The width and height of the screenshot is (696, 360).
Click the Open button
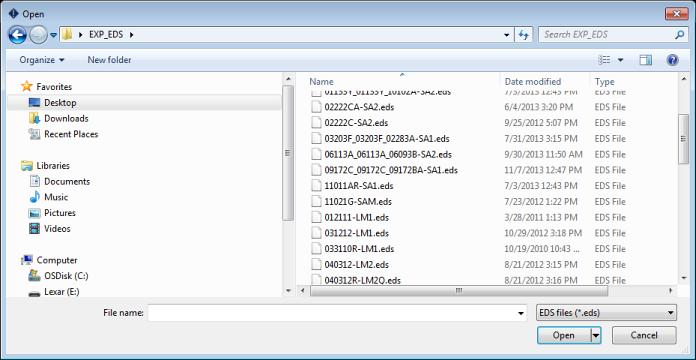564,335
